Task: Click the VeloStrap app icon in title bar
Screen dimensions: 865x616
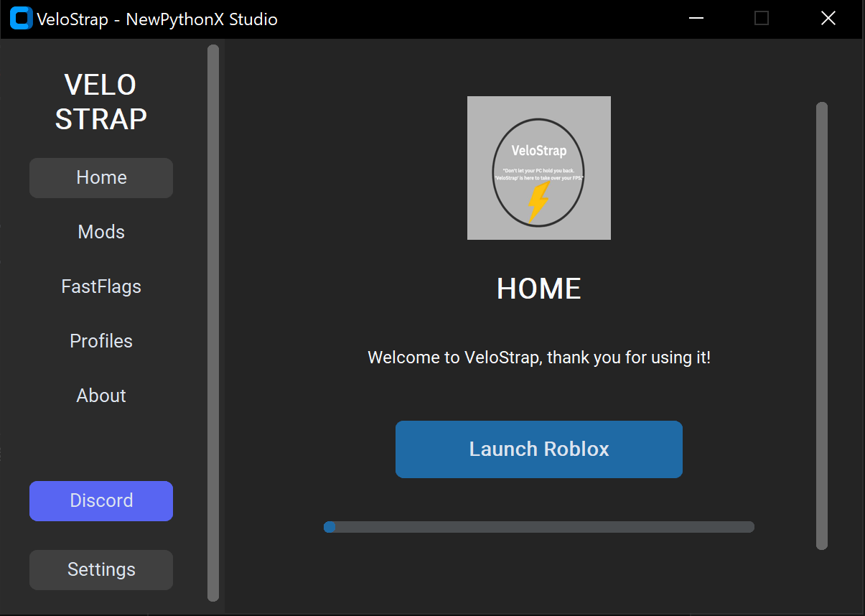Action: [22, 19]
